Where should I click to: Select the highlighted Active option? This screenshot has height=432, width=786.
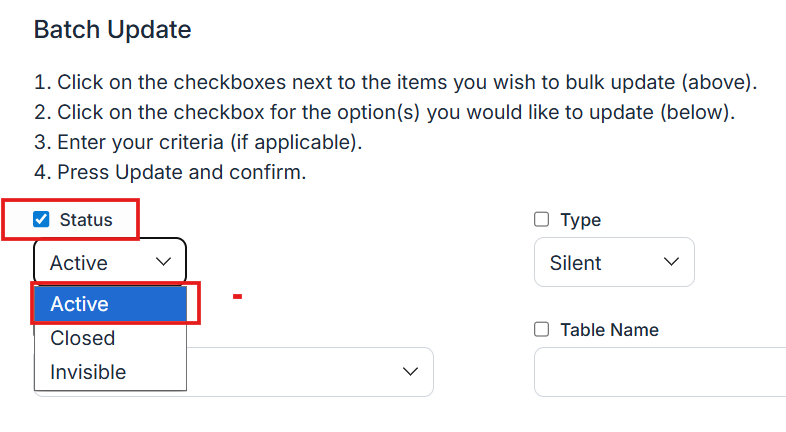(x=110, y=304)
